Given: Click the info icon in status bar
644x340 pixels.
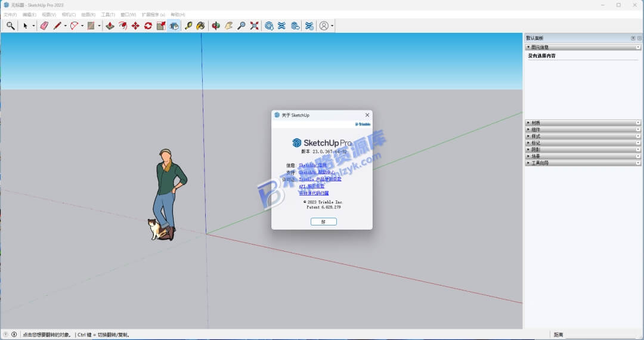Looking at the screenshot, I should (x=14, y=334).
